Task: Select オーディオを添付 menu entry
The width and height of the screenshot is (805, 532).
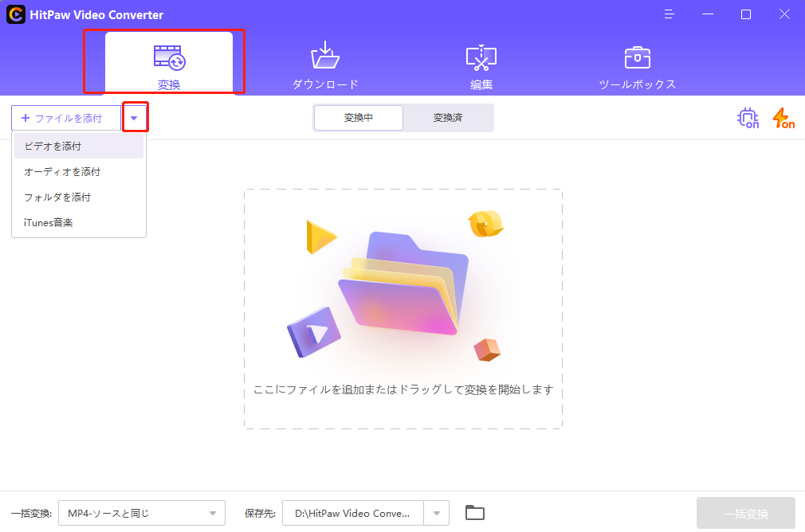Action: (79, 172)
